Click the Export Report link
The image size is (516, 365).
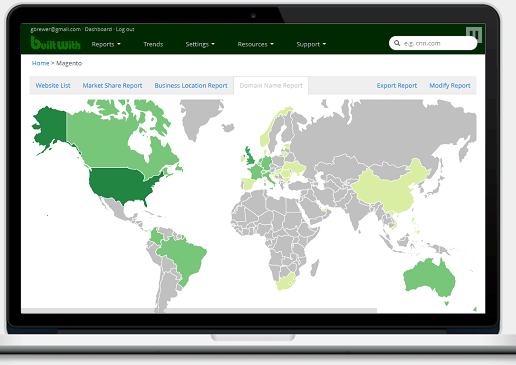coord(397,86)
